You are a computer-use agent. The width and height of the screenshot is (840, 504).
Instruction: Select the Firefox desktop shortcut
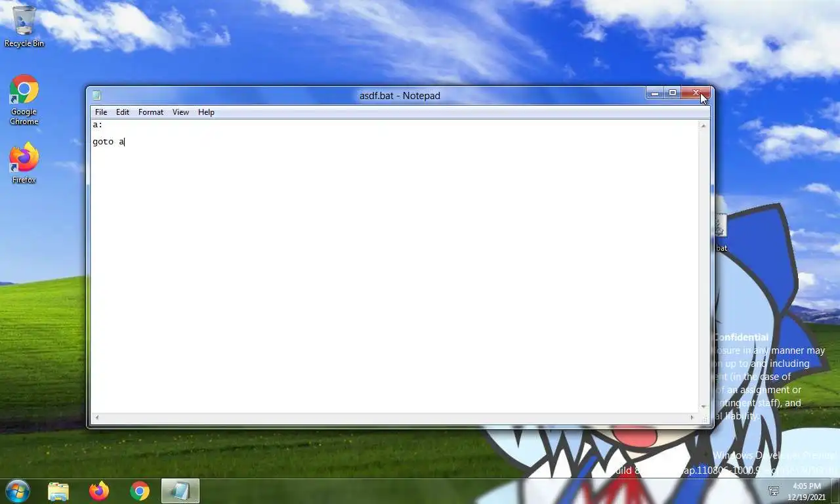[24, 163]
